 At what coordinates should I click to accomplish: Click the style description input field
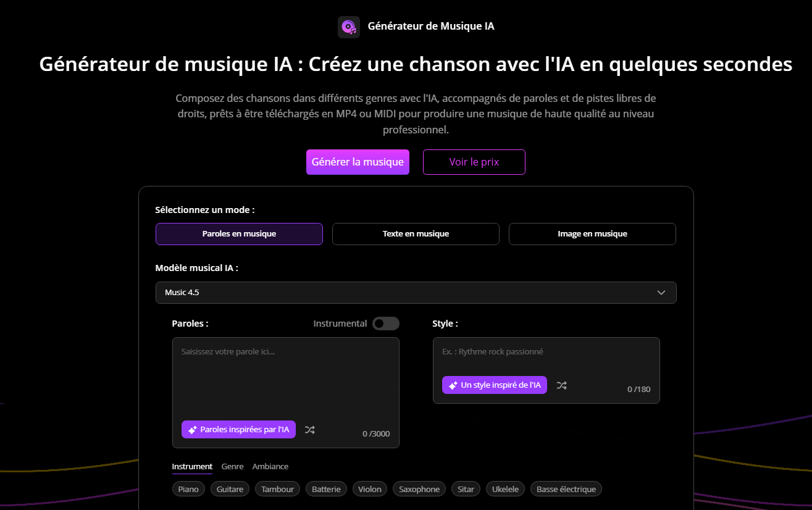(x=546, y=352)
